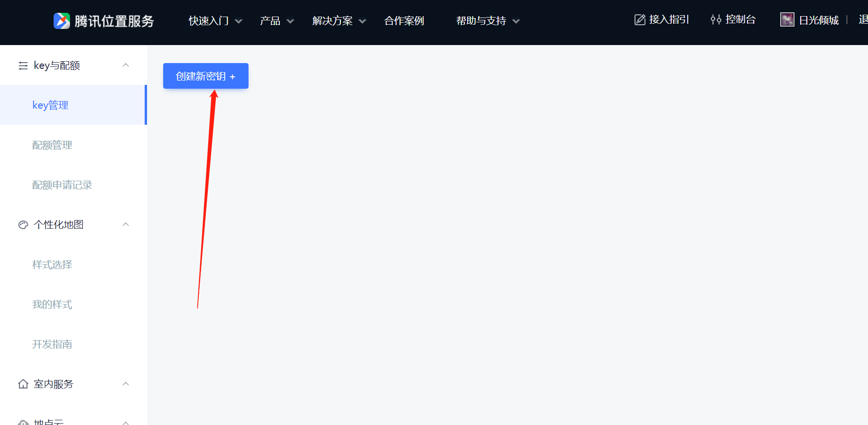Click the 个性化地图 palette icon
The width and height of the screenshot is (868, 425).
pyautogui.click(x=23, y=225)
